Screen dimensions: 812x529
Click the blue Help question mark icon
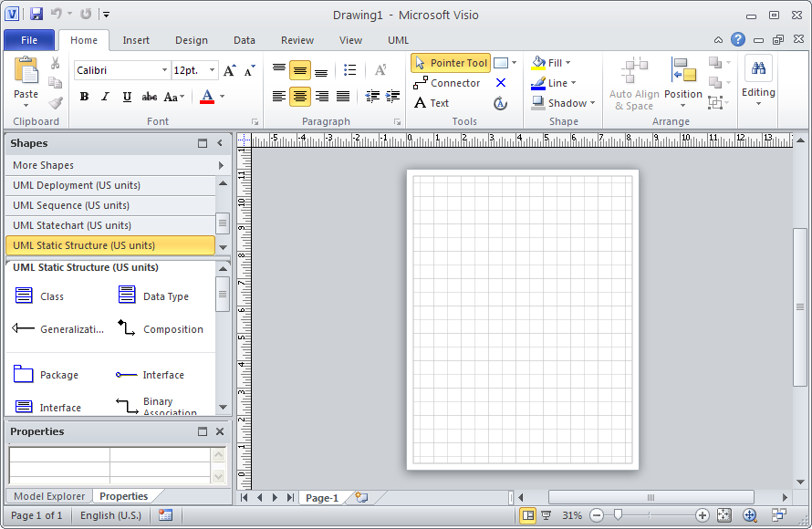tap(738, 39)
